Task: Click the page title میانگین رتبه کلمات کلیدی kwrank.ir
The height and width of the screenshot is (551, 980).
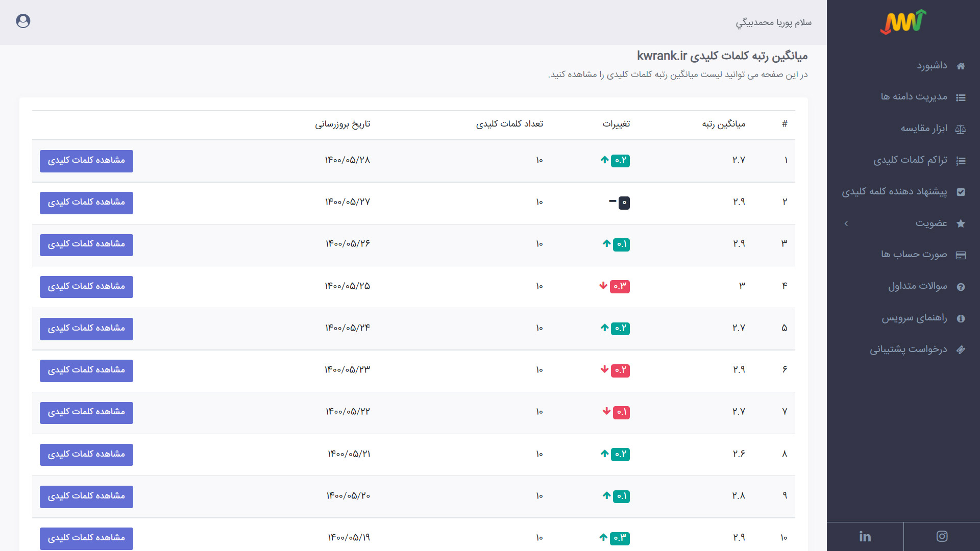Action: click(722, 56)
